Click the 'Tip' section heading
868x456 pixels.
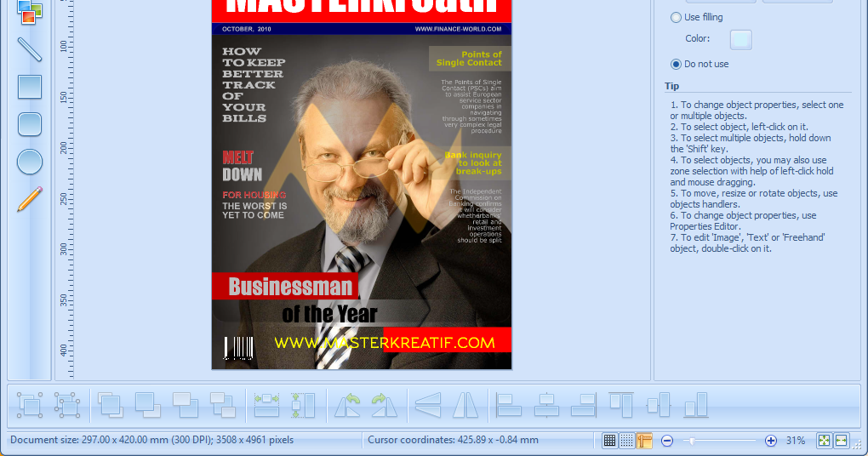tap(671, 86)
